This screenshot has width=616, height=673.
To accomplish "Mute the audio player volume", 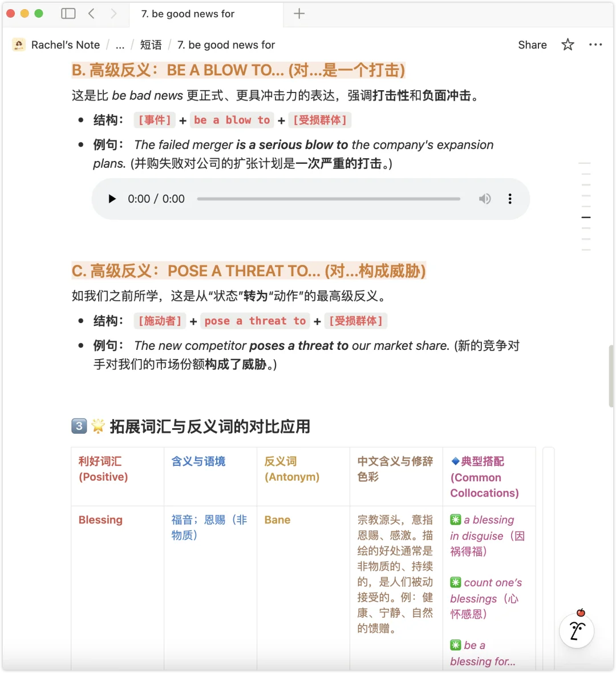I will pyautogui.click(x=485, y=199).
